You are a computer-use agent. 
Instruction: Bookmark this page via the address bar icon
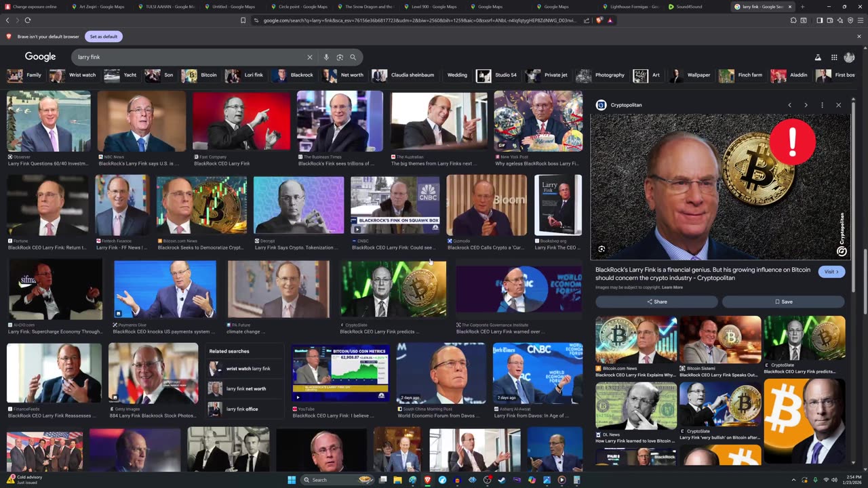pos(243,20)
